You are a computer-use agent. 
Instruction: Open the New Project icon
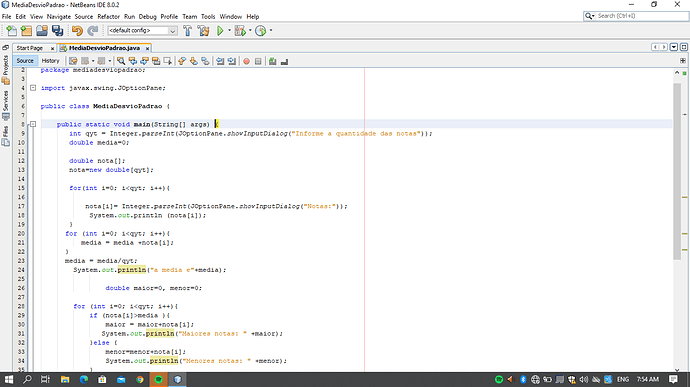[x=26, y=30]
